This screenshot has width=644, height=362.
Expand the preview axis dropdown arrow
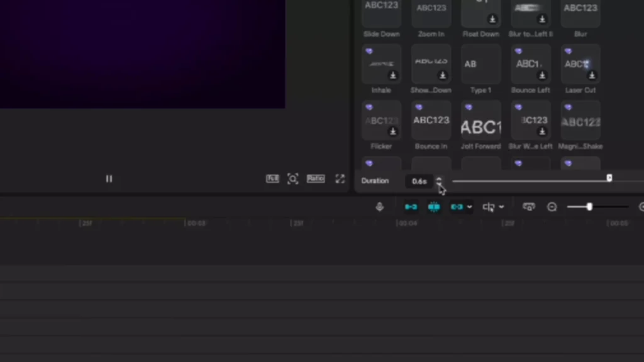tap(501, 207)
